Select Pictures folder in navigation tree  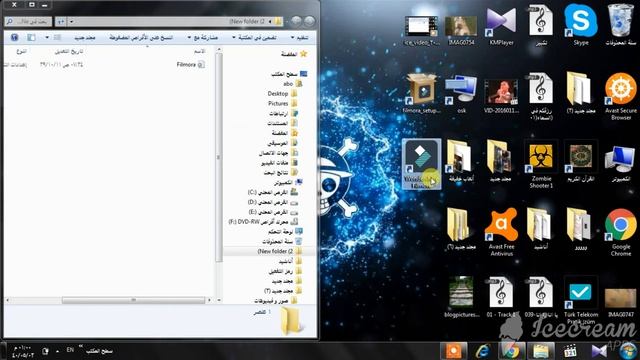[x=283, y=103]
